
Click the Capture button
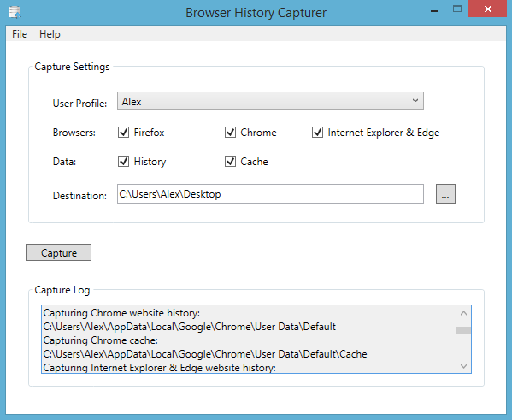tap(59, 252)
